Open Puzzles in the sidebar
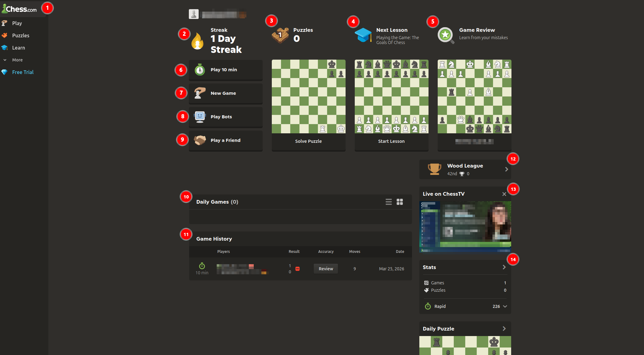644x355 pixels. [21, 35]
